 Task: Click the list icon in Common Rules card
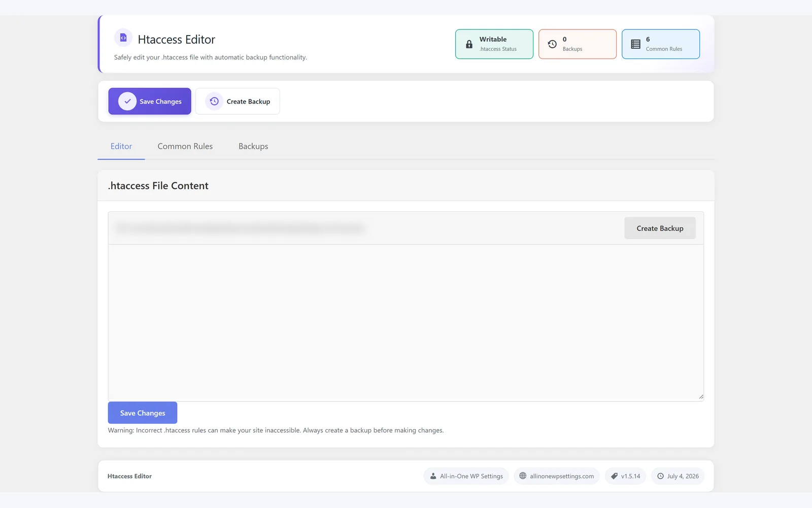(635, 44)
